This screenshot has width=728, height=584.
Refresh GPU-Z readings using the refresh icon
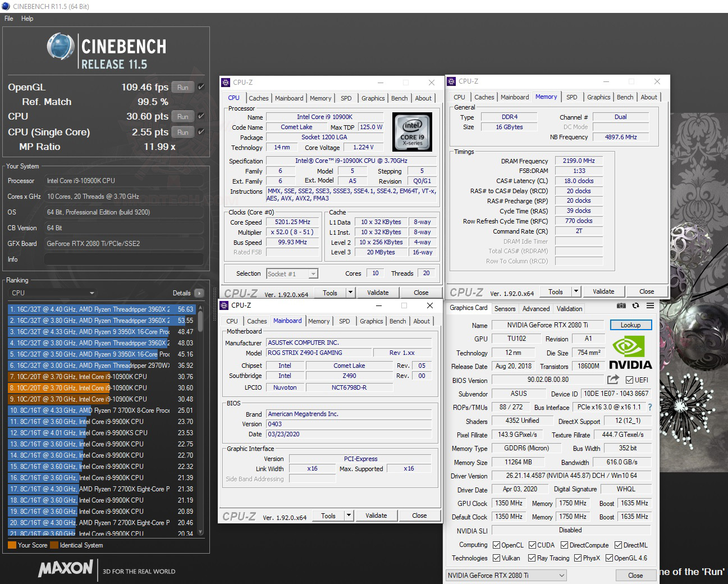pyautogui.click(x=635, y=305)
